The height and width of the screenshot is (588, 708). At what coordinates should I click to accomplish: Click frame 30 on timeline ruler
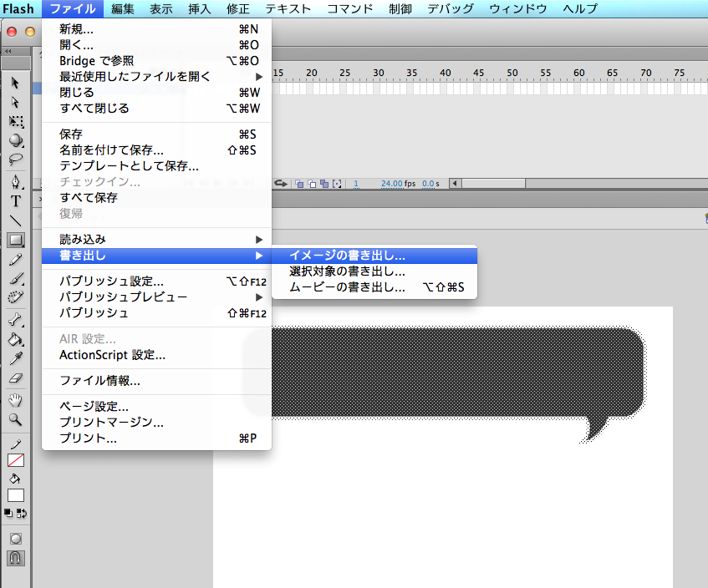[379, 73]
